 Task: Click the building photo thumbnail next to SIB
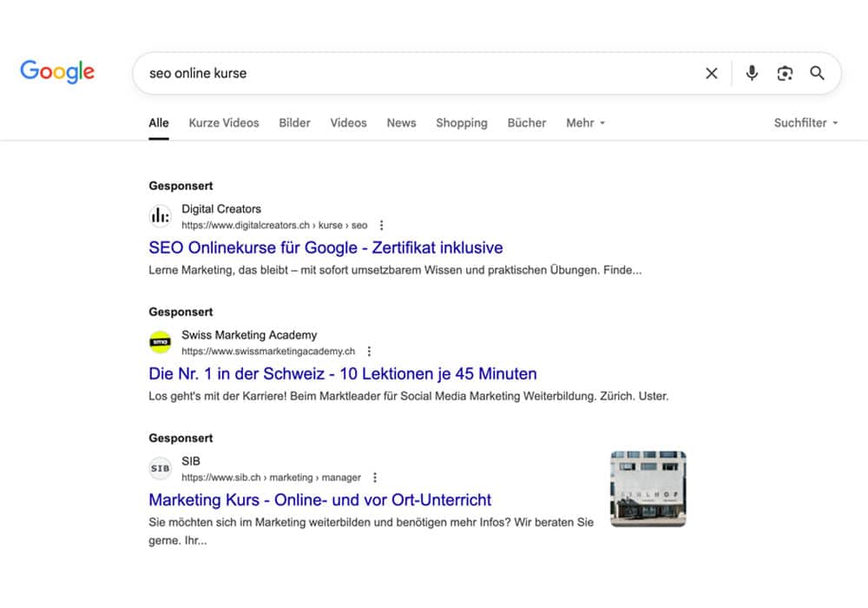(x=648, y=488)
